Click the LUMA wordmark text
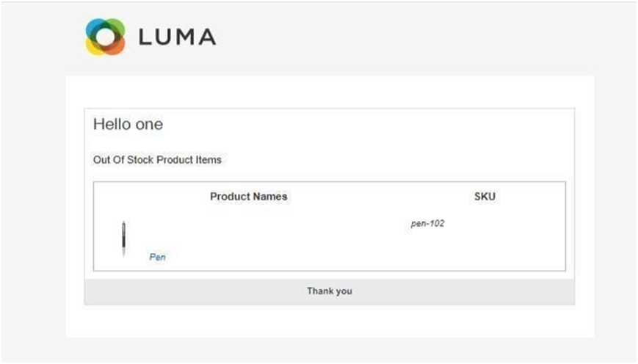Viewport: 638px width, 364px height. pos(178,37)
